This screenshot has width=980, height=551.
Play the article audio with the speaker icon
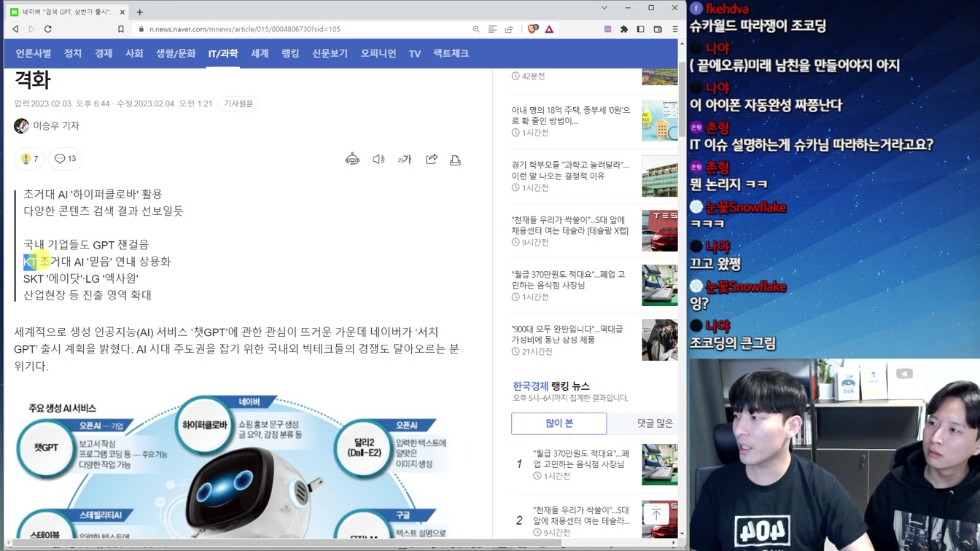(x=378, y=160)
